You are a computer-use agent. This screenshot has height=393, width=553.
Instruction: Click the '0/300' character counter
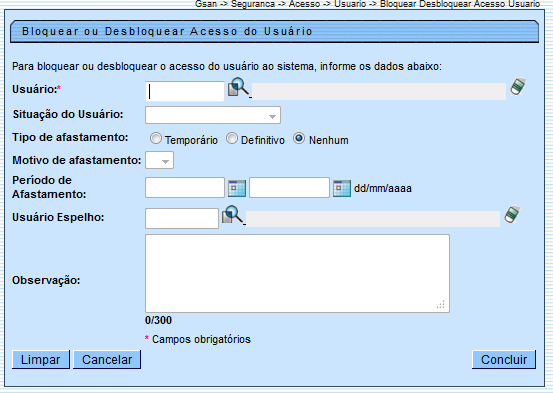point(158,320)
